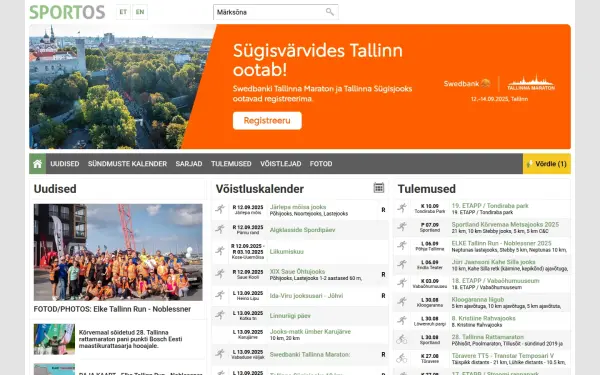Open the Kõrvemaal rattamaraton news thumbnail

(54, 339)
